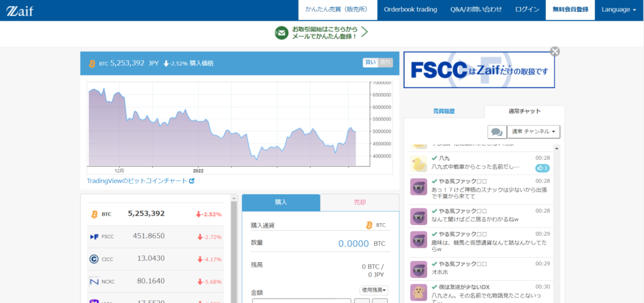This screenshot has height=303, width=644.
Task: Click -4.17% change in CICC row
Action: pos(209,260)
